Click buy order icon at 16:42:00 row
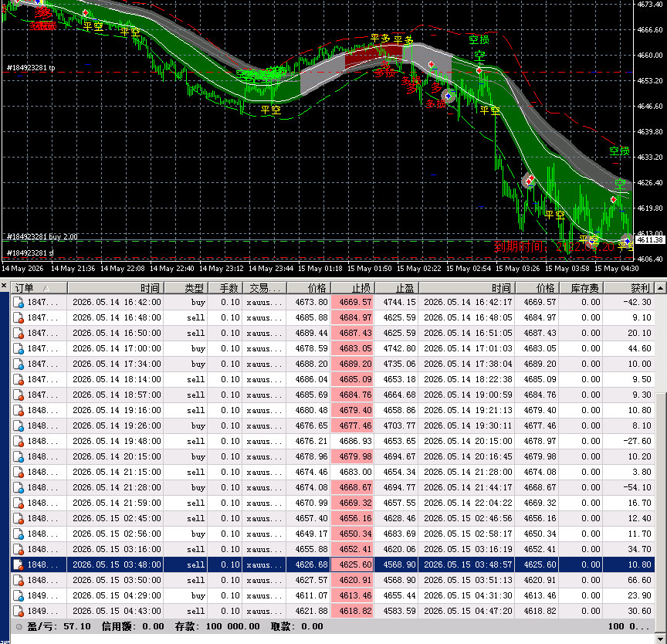The width and height of the screenshot is (667, 644). point(19,303)
